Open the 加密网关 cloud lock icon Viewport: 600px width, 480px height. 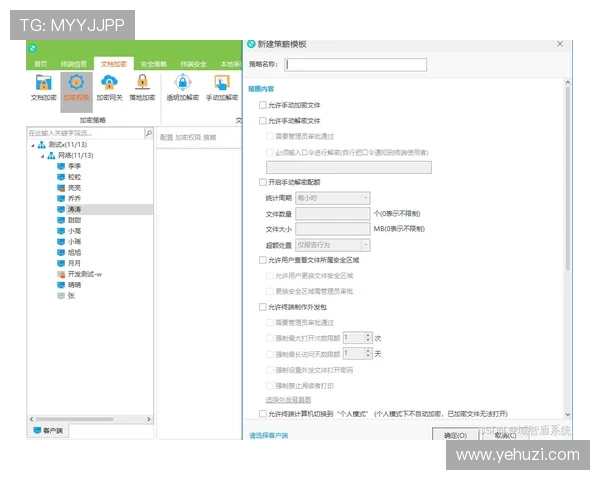pos(109,86)
